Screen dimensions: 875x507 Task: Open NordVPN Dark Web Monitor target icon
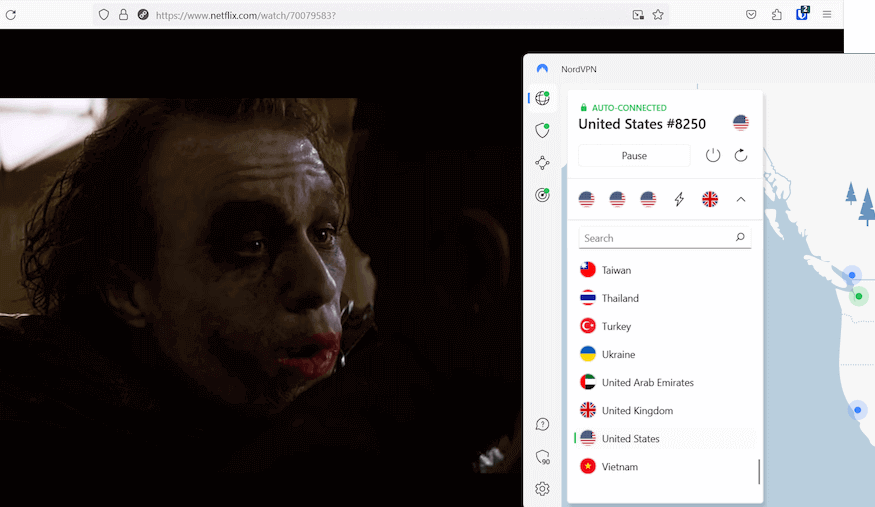[x=542, y=195]
